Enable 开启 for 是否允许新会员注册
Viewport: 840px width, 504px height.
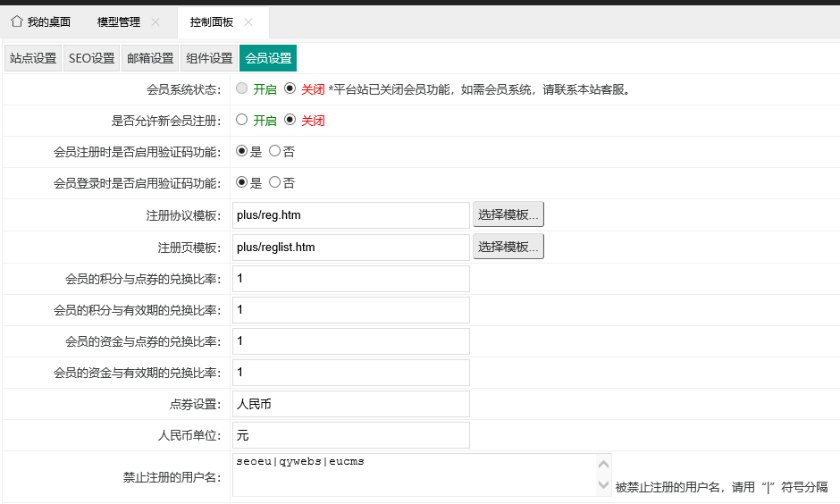pyautogui.click(x=241, y=120)
